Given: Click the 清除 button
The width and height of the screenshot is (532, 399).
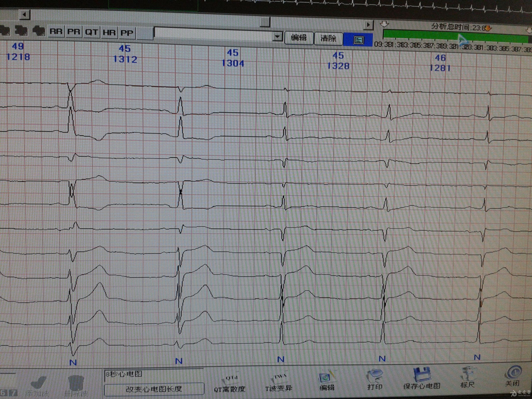Looking at the screenshot, I should point(328,38).
